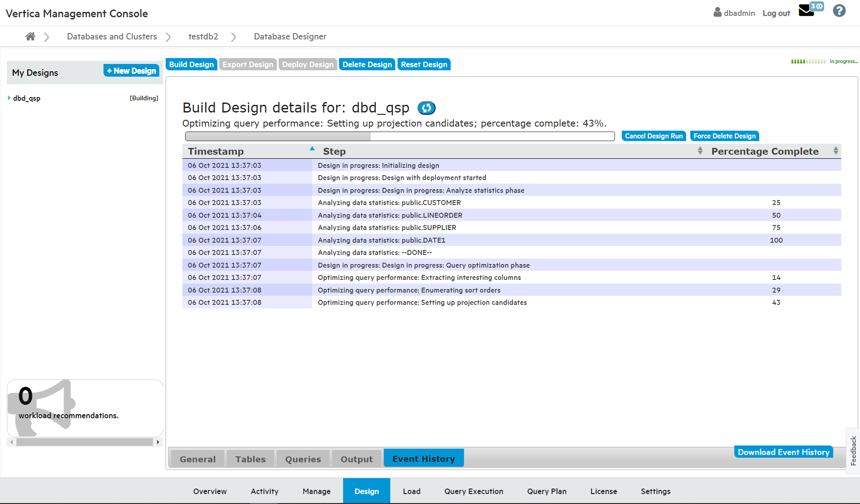Click the Export Design button
860x504 pixels.
click(248, 64)
